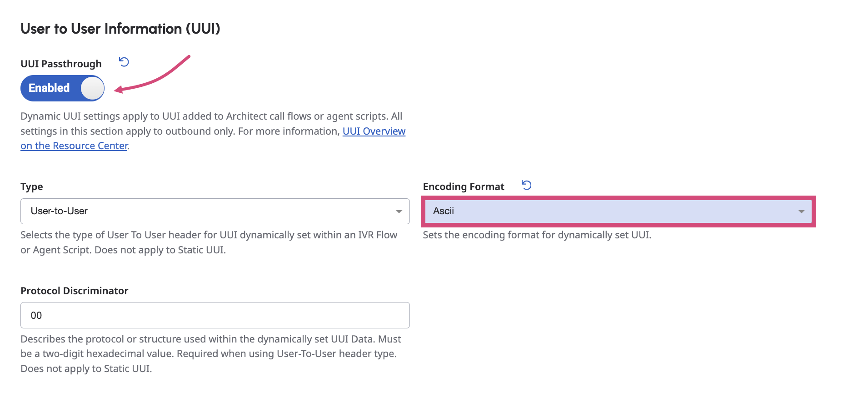Click the caret arrow in Type dropdown
Viewport: 868px width, 393px height.
[399, 212]
